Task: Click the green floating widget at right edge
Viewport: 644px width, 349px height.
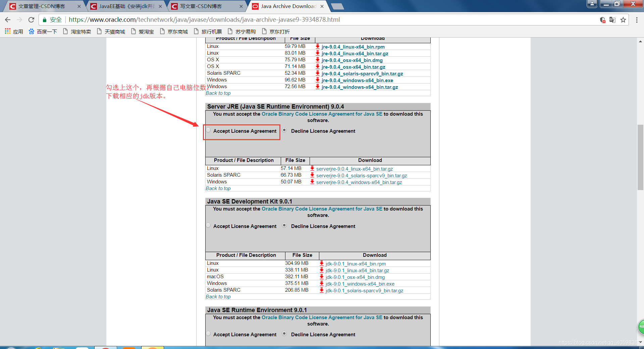Action: point(641,327)
